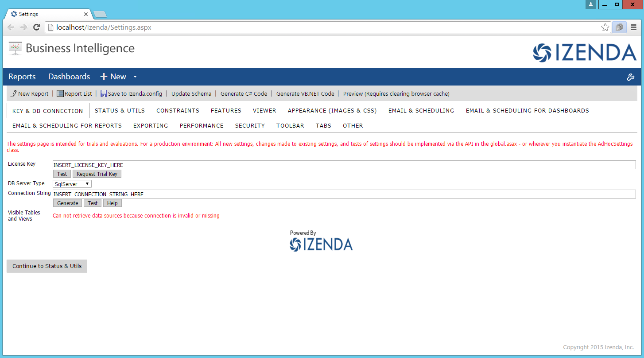The width and height of the screenshot is (644, 358).
Task: Select the Key & DB Connection tab
Action: [x=48, y=111]
